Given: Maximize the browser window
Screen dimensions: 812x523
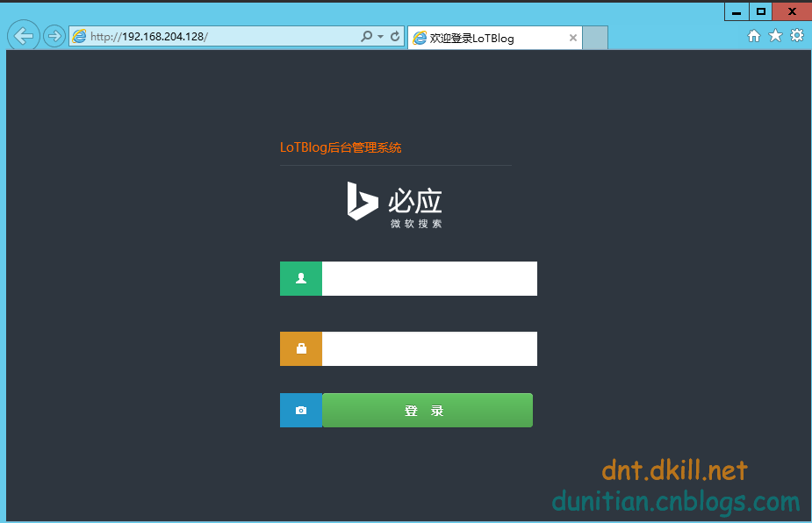Looking at the screenshot, I should [760, 11].
